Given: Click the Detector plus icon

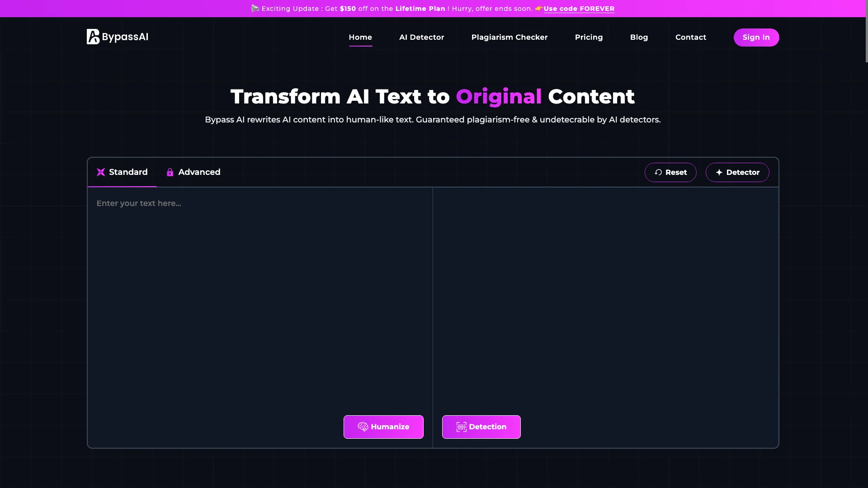Looking at the screenshot, I should (719, 172).
